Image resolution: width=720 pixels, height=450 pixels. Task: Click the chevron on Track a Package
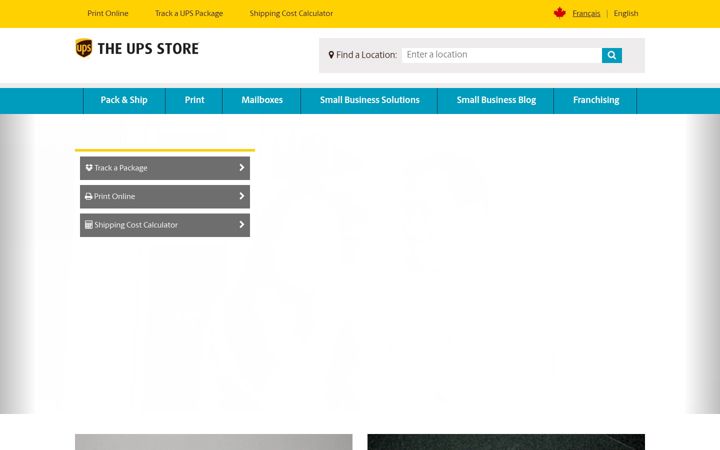242,168
